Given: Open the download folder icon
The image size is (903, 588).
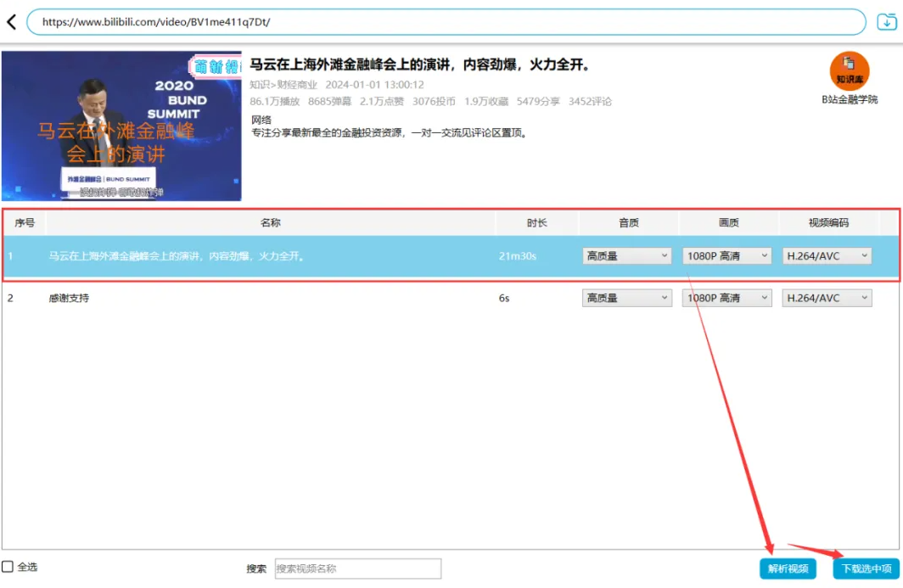Looking at the screenshot, I should coord(886,22).
